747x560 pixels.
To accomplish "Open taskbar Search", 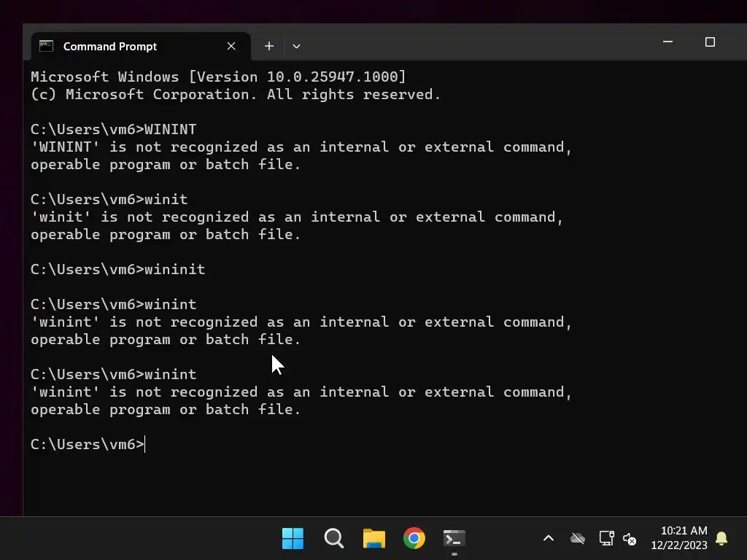I will click(334, 539).
